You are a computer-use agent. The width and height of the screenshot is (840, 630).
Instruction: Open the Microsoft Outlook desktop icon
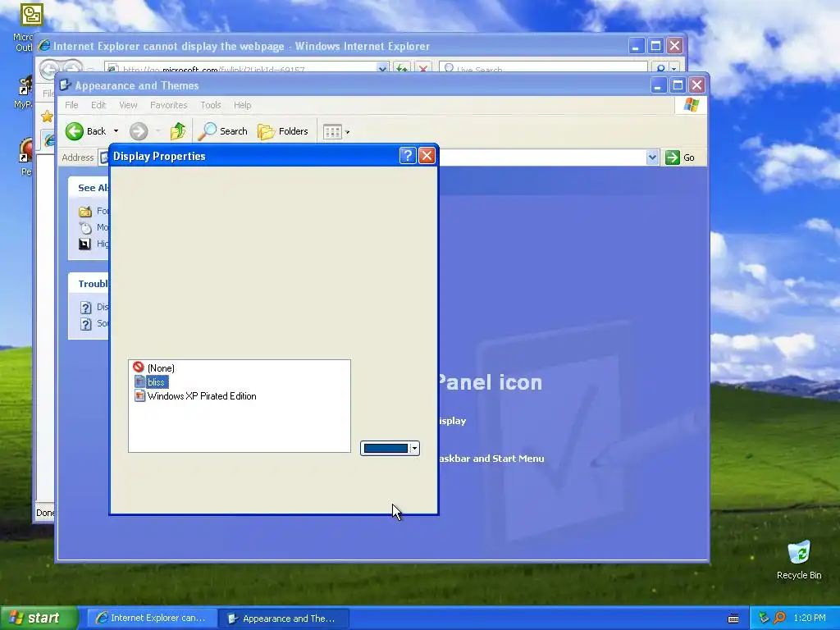pos(31,15)
